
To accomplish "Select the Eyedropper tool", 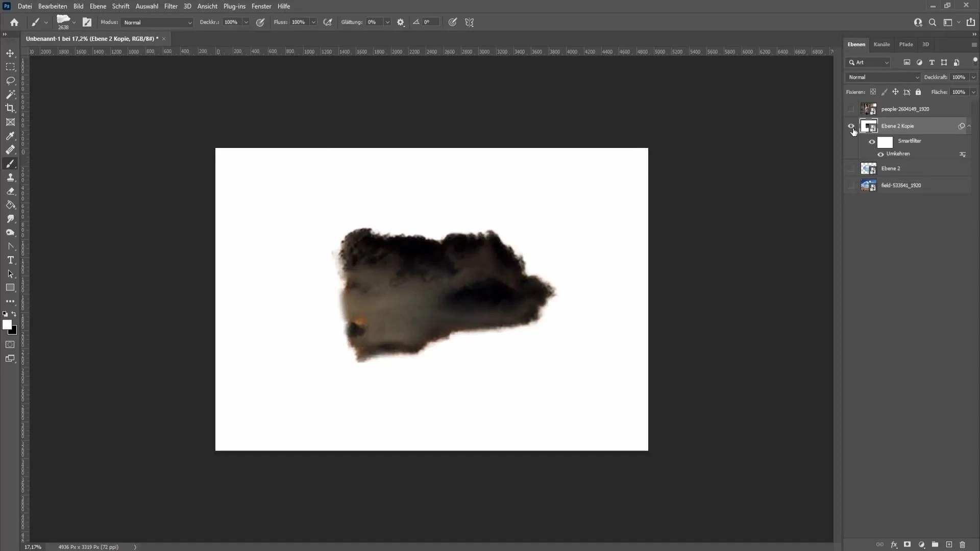I will [10, 135].
